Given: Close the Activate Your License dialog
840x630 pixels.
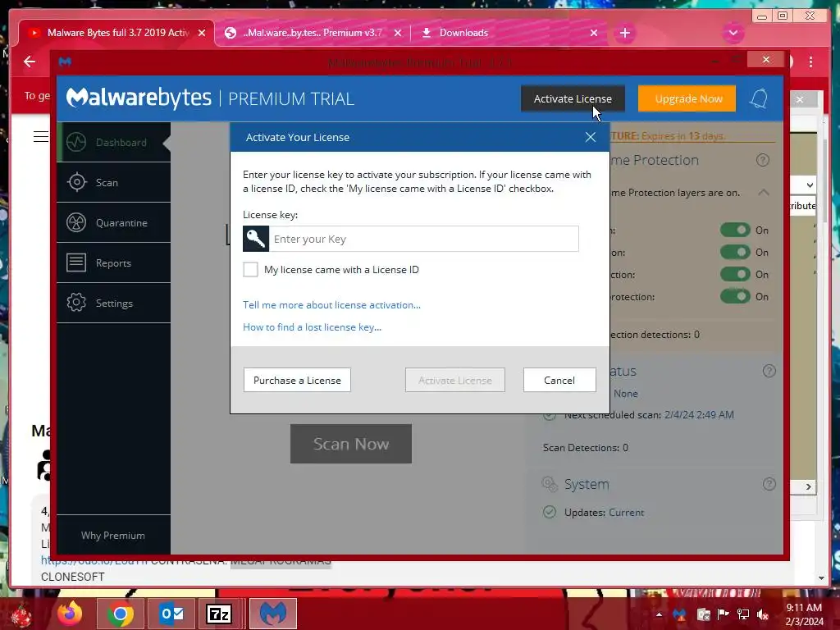Looking at the screenshot, I should pyautogui.click(x=591, y=137).
